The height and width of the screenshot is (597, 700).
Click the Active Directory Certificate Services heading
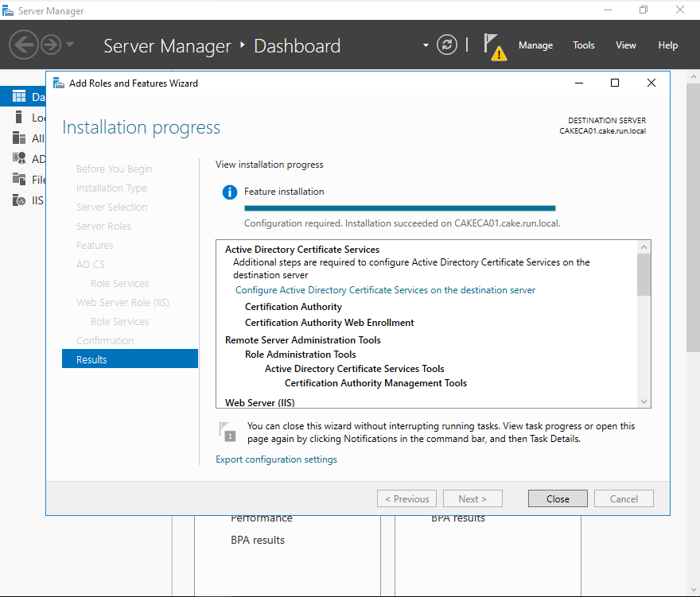(x=302, y=250)
